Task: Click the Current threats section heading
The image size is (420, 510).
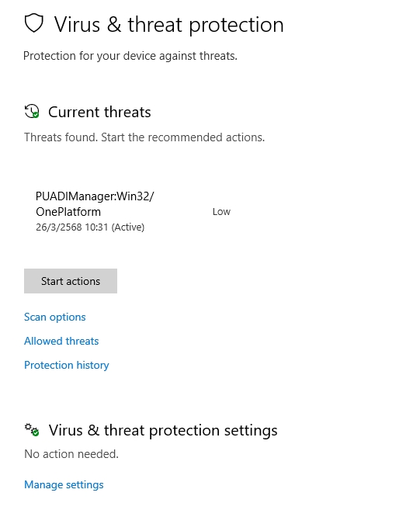Action: pos(99,113)
